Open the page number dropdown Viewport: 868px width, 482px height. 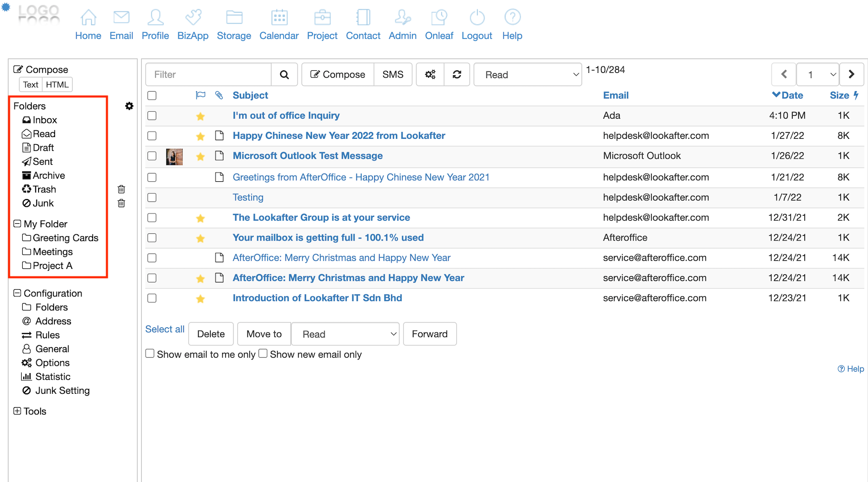tap(818, 75)
